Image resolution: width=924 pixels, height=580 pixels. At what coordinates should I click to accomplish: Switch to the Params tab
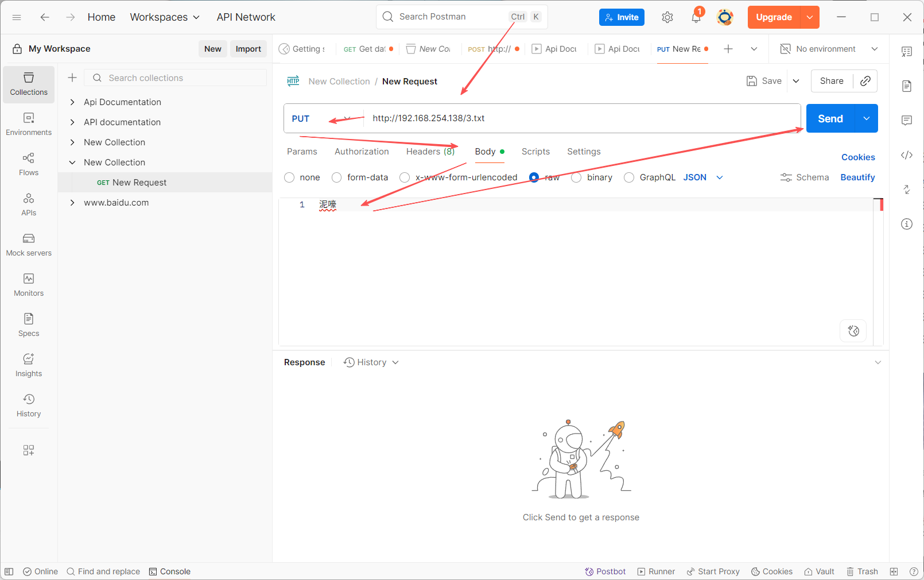pyautogui.click(x=302, y=152)
